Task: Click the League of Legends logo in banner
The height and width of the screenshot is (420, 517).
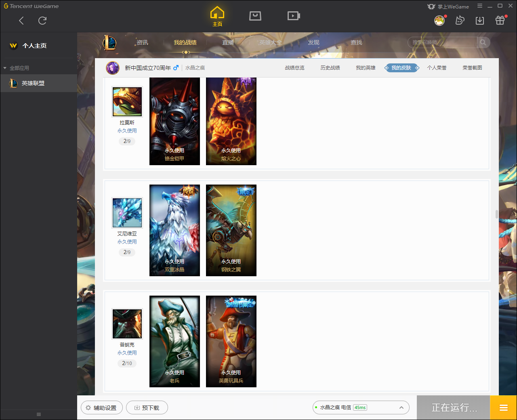Action: point(109,42)
